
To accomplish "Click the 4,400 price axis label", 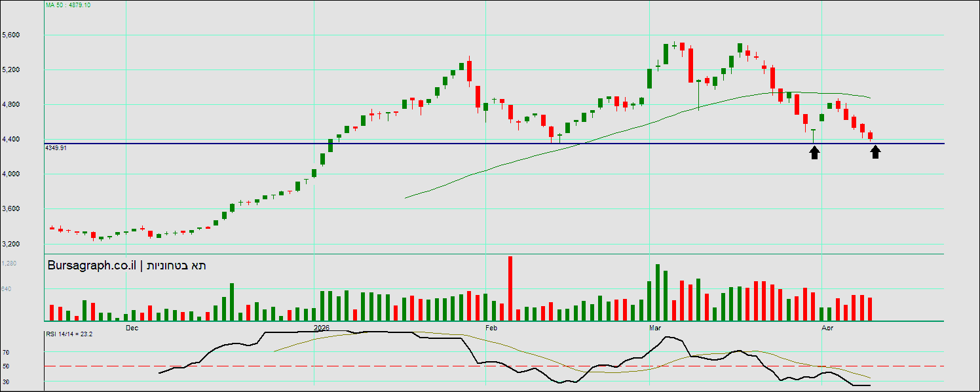I will click(x=11, y=139).
